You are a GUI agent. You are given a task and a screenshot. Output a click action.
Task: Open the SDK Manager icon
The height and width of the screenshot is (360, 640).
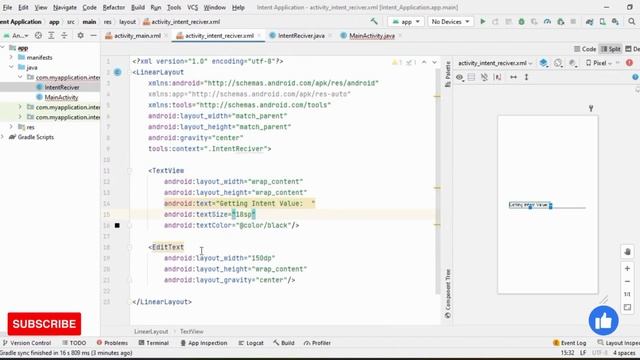615,22
